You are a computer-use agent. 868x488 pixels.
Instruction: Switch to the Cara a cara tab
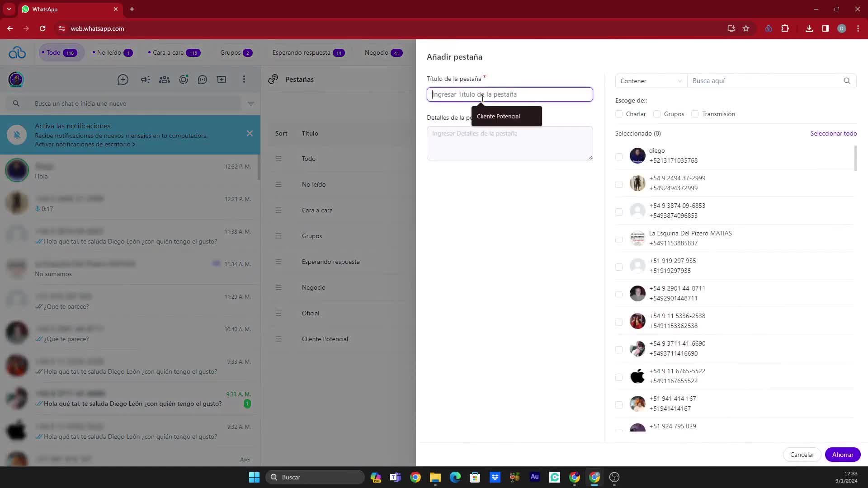(174, 53)
